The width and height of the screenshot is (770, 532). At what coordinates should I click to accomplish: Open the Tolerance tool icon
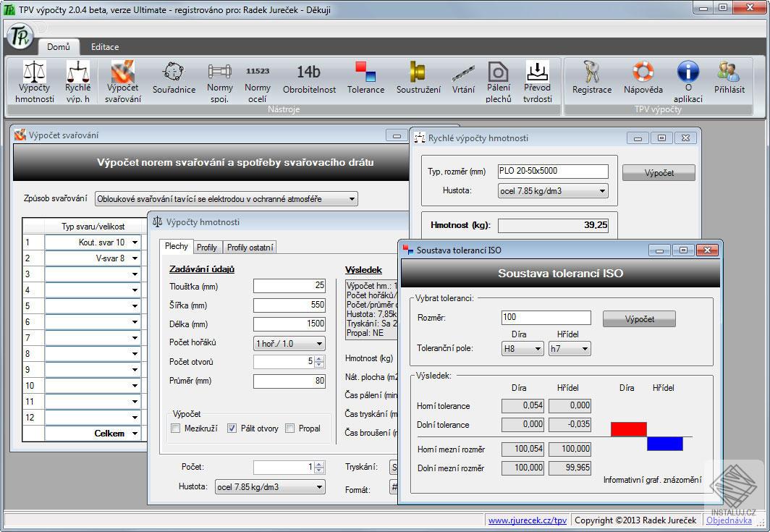click(365, 79)
